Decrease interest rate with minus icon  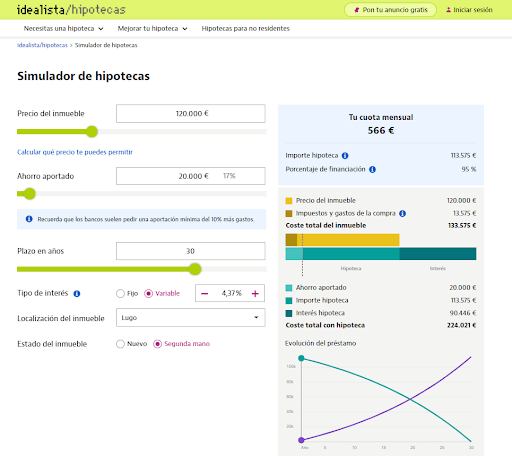(x=205, y=293)
